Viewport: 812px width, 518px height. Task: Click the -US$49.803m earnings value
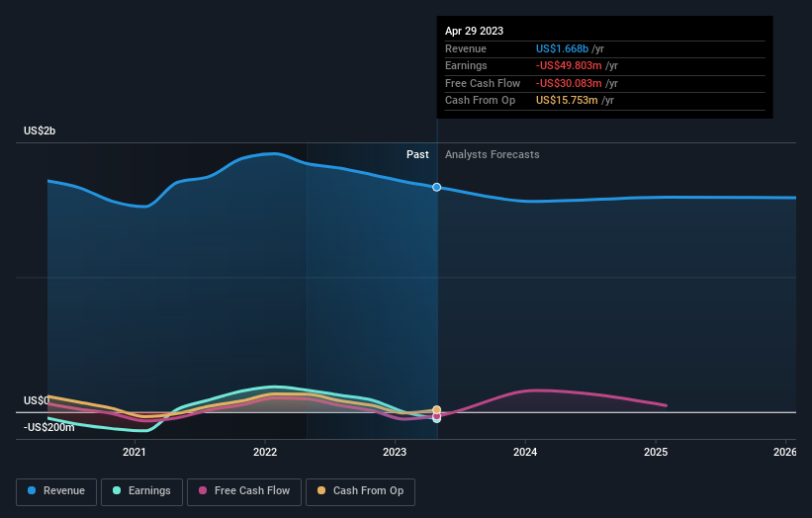pos(569,65)
